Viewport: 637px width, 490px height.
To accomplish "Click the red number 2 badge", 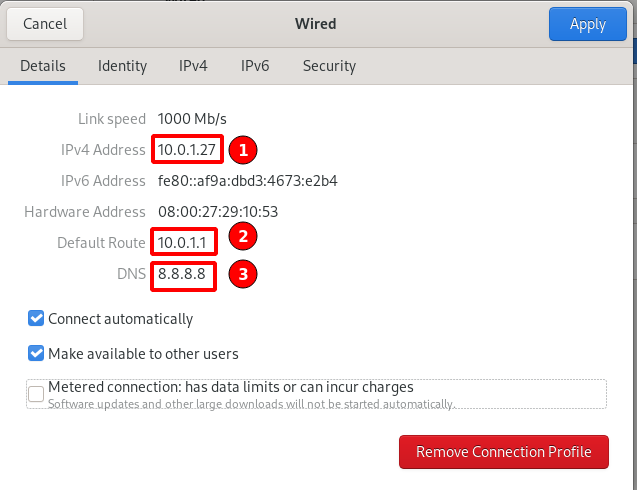I will coord(243,237).
